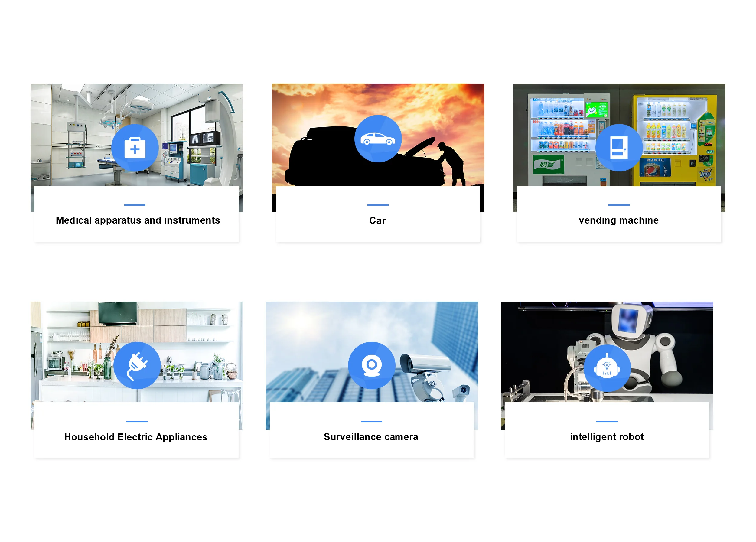Click the vending machine circle icon
The image size is (756, 542).
pos(619,148)
